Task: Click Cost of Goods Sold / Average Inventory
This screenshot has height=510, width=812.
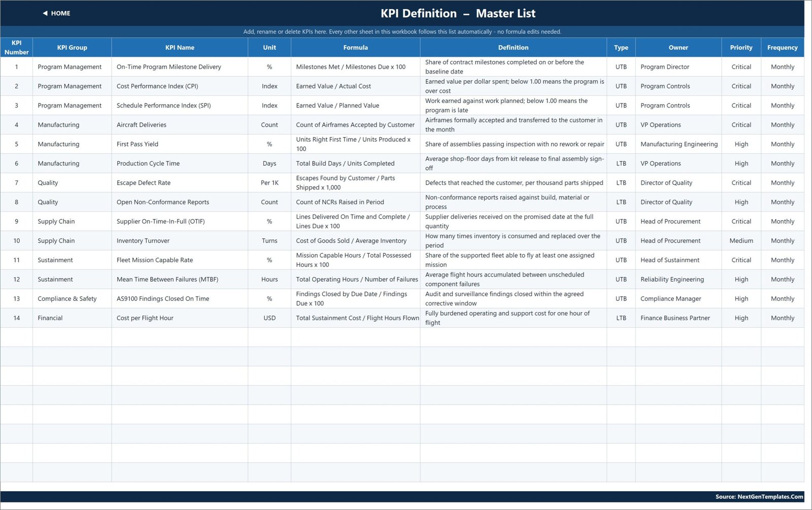Action: tap(355, 241)
